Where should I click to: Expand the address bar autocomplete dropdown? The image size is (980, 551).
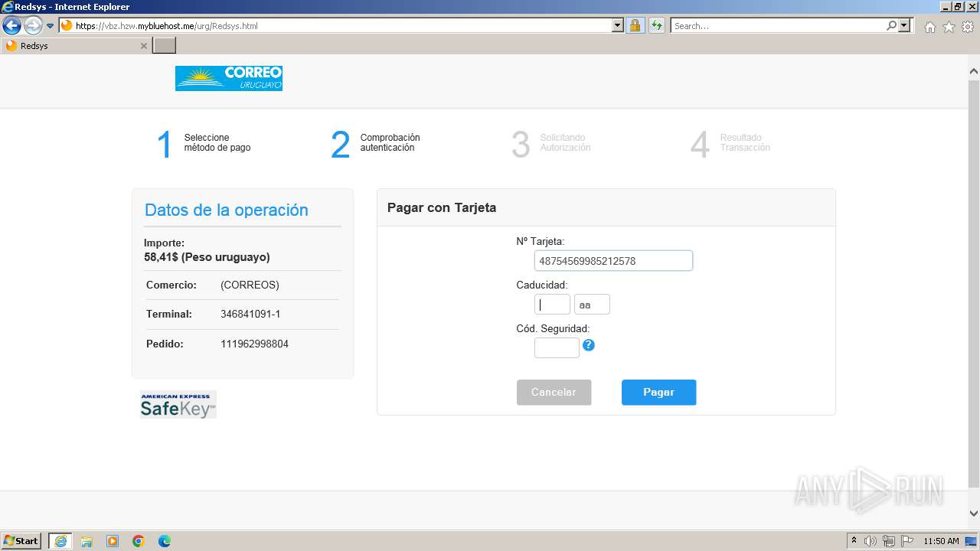tap(618, 25)
